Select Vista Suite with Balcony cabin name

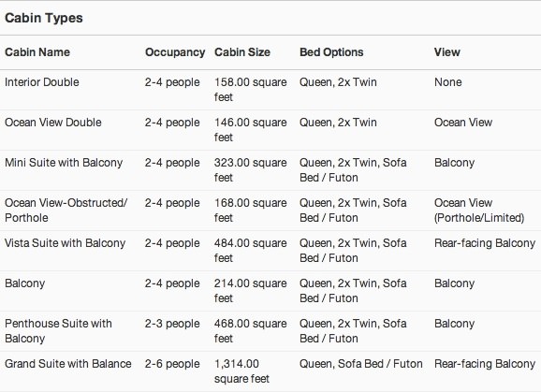pyautogui.click(x=65, y=243)
